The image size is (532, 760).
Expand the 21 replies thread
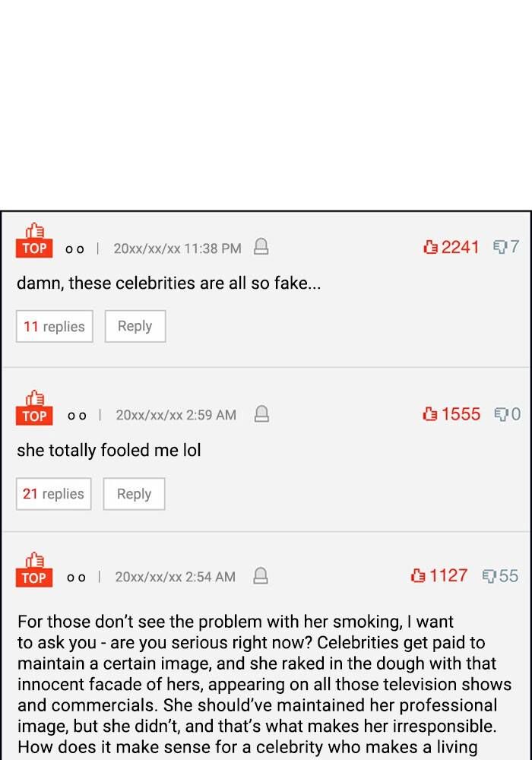(53, 493)
